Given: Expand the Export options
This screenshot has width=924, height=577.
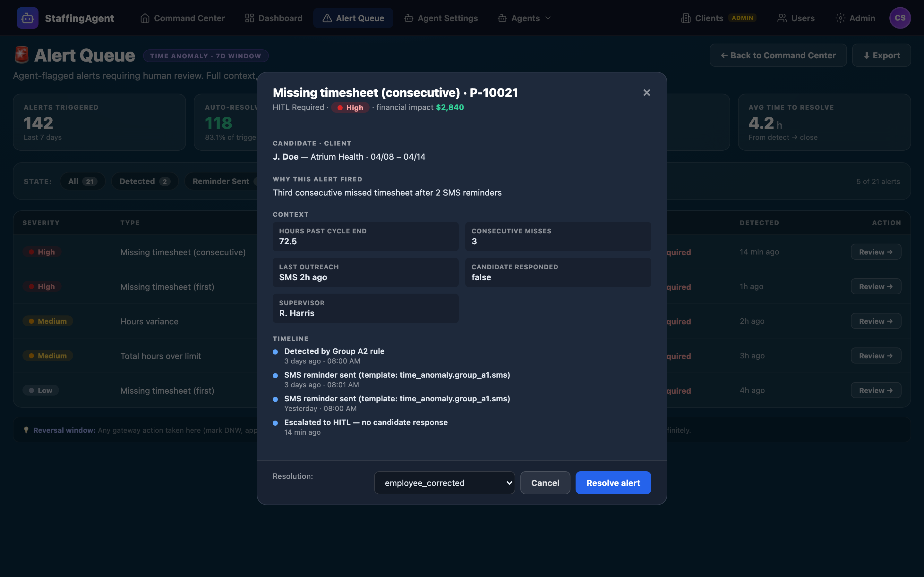Looking at the screenshot, I should point(881,55).
